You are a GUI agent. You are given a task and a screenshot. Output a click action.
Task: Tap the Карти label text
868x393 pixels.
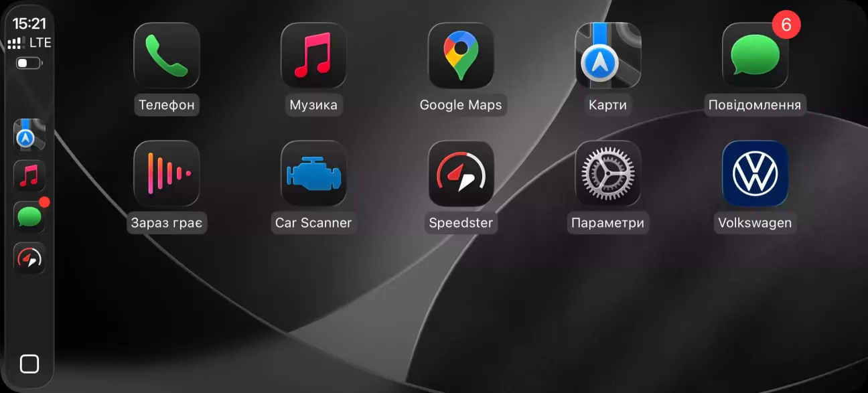click(x=608, y=105)
